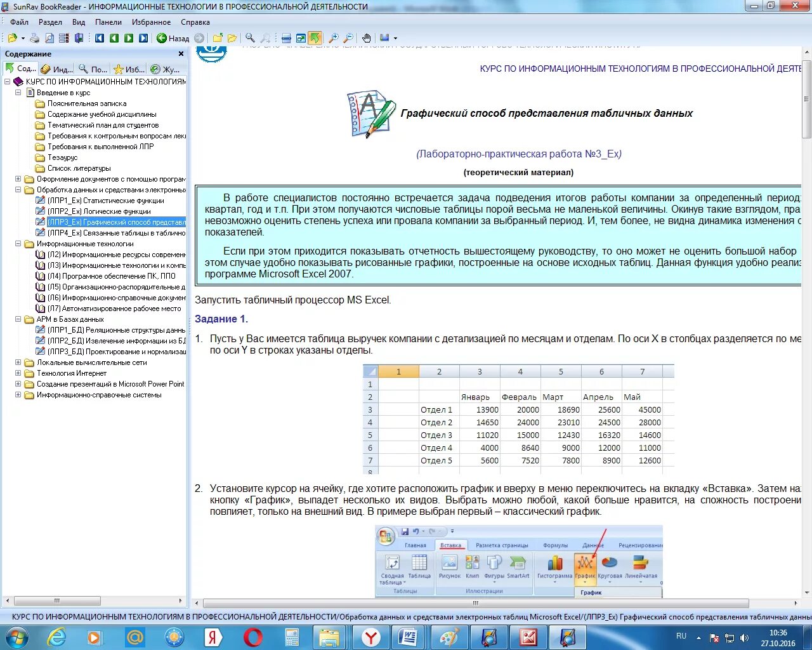Open Пояснительная записка in the tree
Image resolution: width=812 pixels, height=650 pixels.
tap(87, 103)
